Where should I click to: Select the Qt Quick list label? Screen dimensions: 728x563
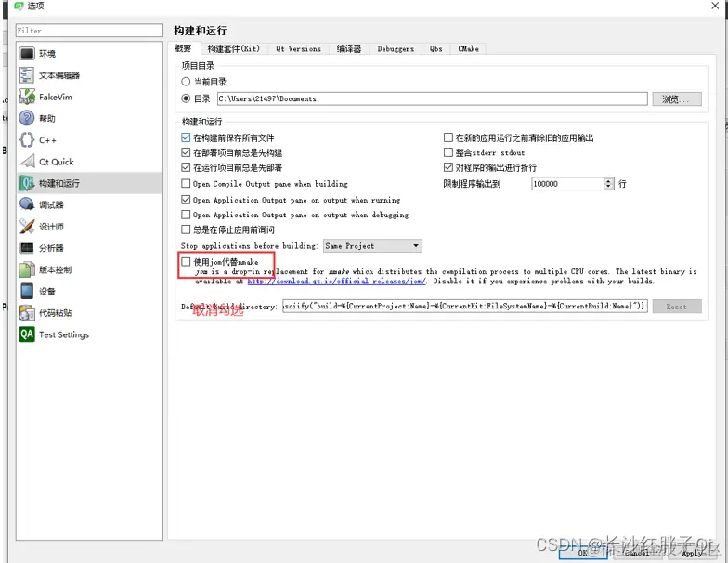pyautogui.click(x=56, y=162)
